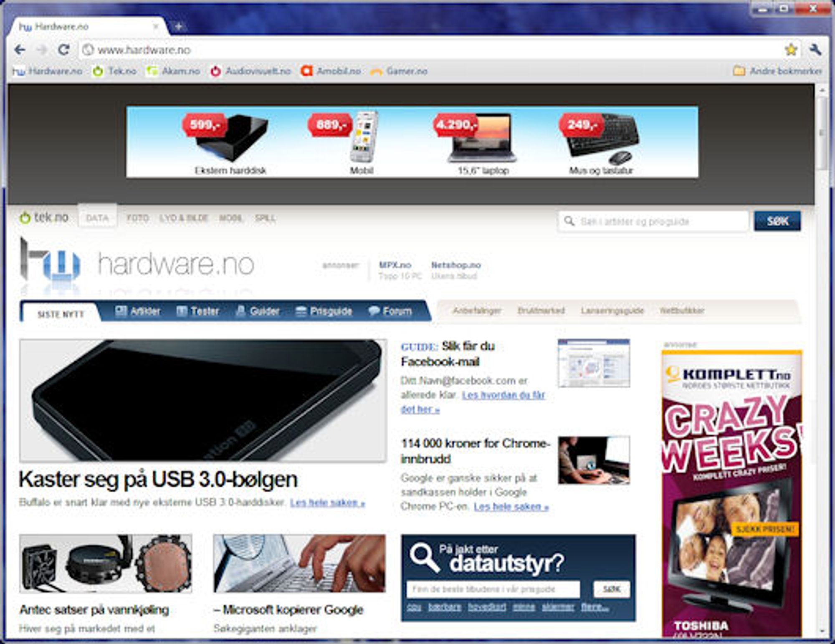Image resolution: width=835 pixels, height=644 pixels.
Task: Open the Tester menu item
Action: [198, 311]
